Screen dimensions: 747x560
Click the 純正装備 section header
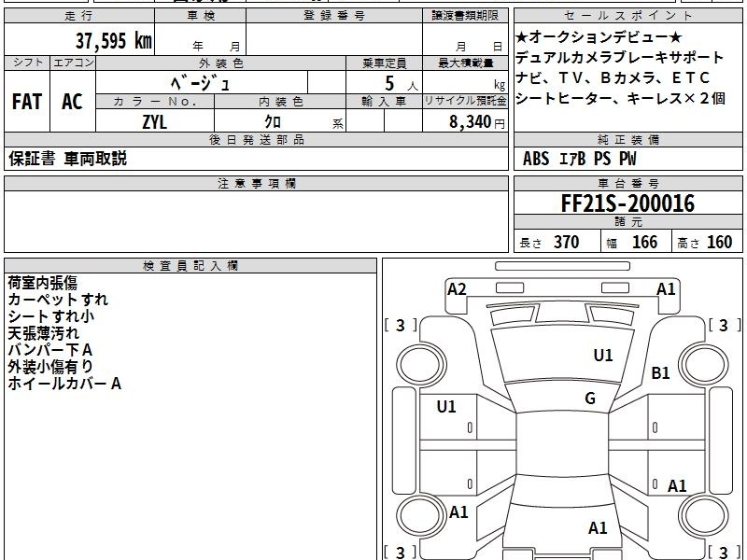point(627,139)
